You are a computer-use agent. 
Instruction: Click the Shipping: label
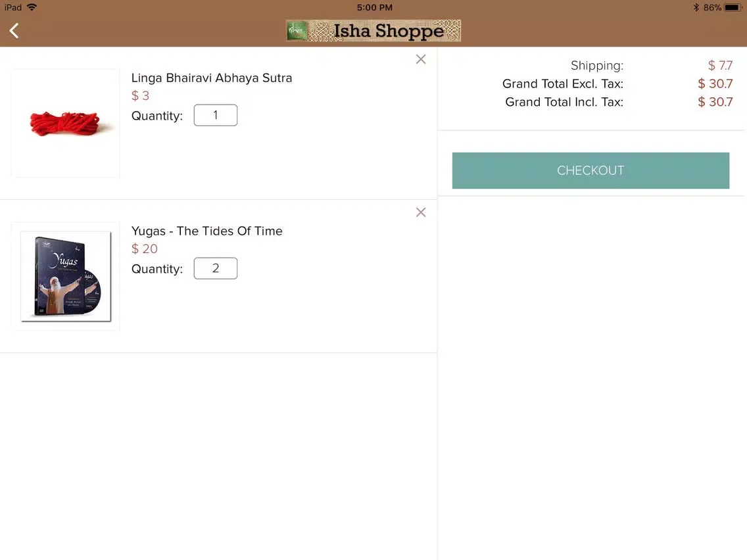coord(597,65)
